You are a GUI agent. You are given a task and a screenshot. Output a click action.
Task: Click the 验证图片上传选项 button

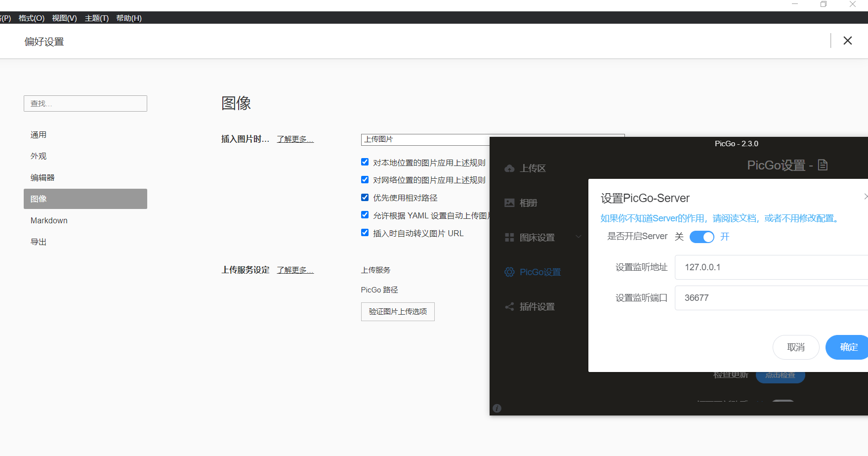click(x=398, y=312)
